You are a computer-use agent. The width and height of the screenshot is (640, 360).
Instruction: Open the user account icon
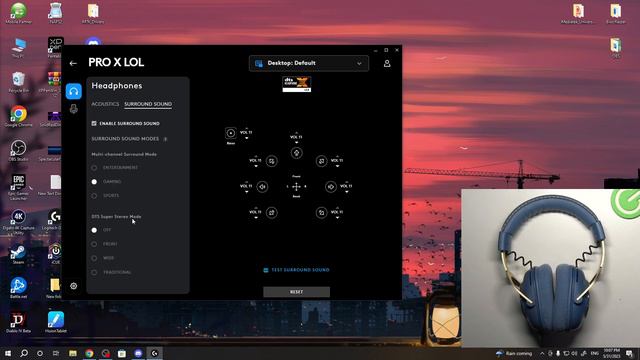(x=387, y=64)
